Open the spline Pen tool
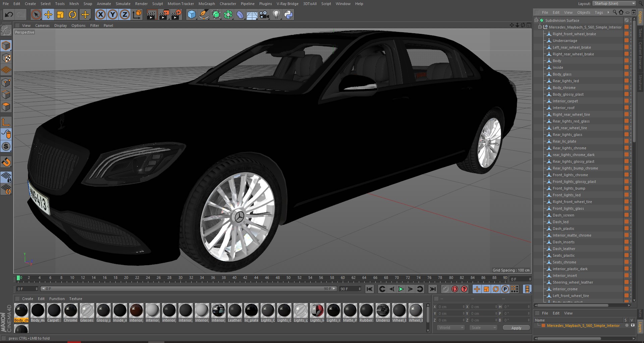This screenshot has height=343, width=644. pos(204,14)
